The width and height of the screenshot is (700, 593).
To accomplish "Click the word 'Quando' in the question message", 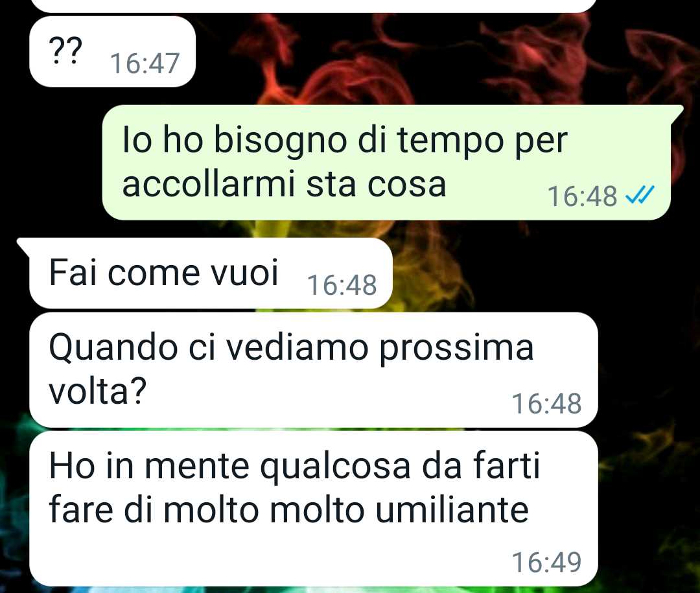I will [114, 348].
